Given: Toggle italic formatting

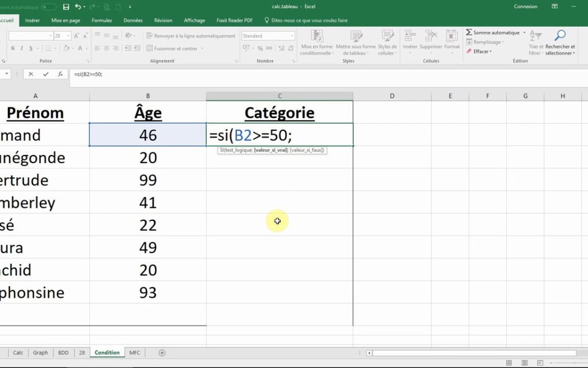Looking at the screenshot, I should (x=21, y=47).
